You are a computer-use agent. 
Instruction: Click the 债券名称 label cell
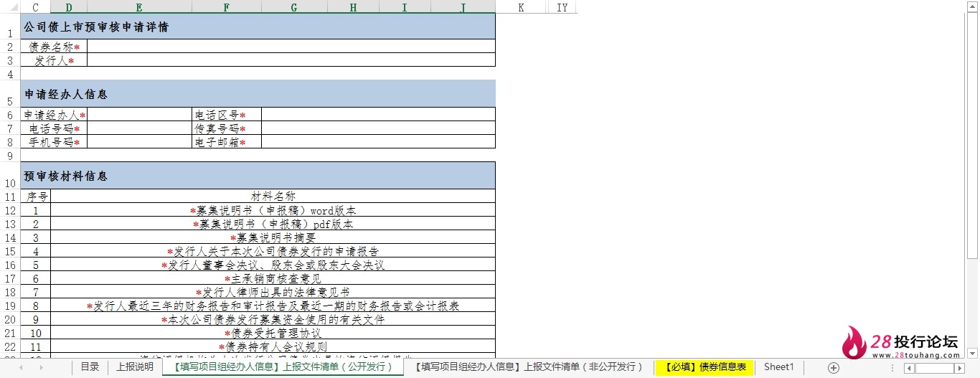tap(54, 47)
